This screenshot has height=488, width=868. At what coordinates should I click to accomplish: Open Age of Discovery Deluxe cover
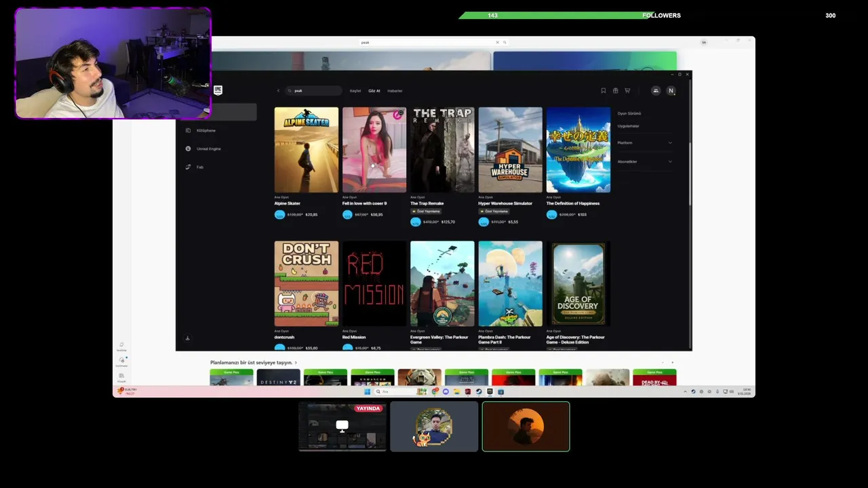(578, 283)
